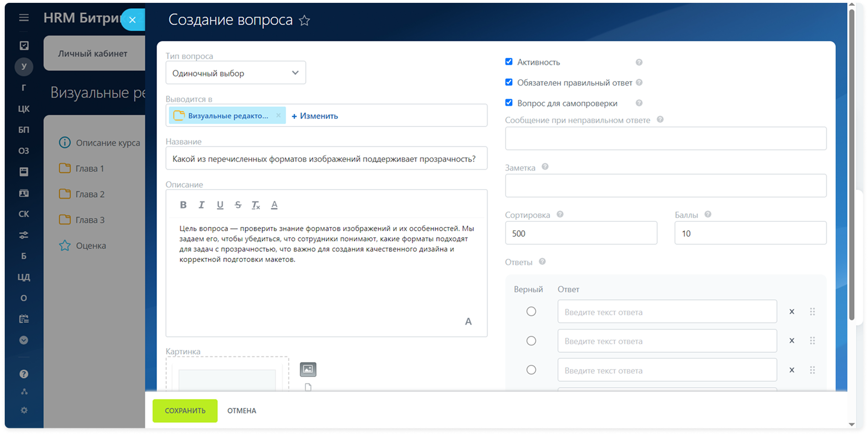Open Личный кабинет tab
Screen dimensions: 868x435
pos(93,54)
